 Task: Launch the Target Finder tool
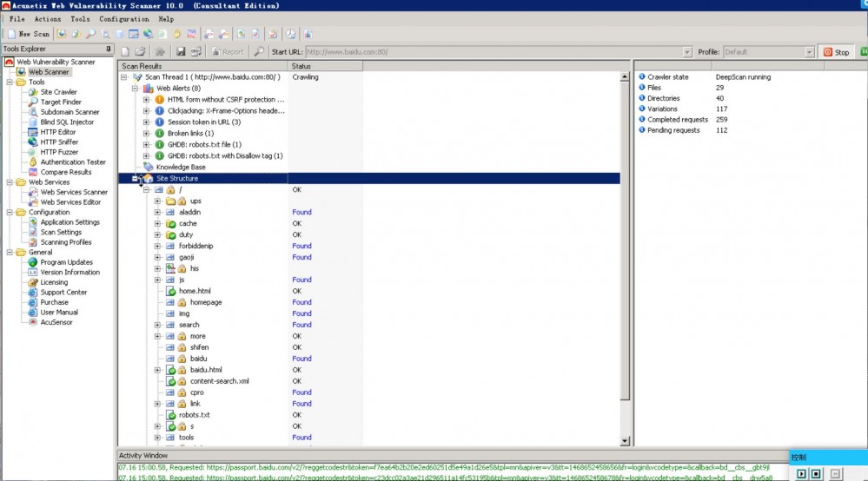click(x=60, y=102)
